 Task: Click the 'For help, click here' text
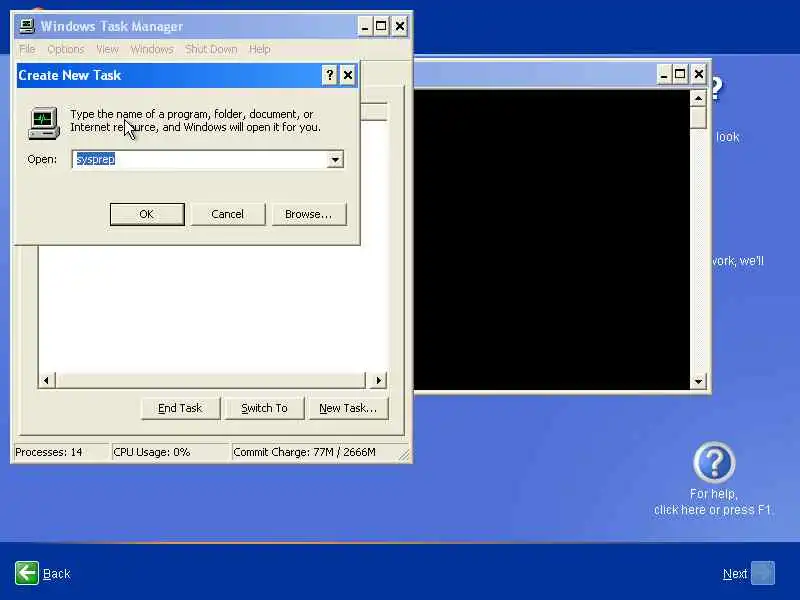pyautogui.click(x=713, y=502)
